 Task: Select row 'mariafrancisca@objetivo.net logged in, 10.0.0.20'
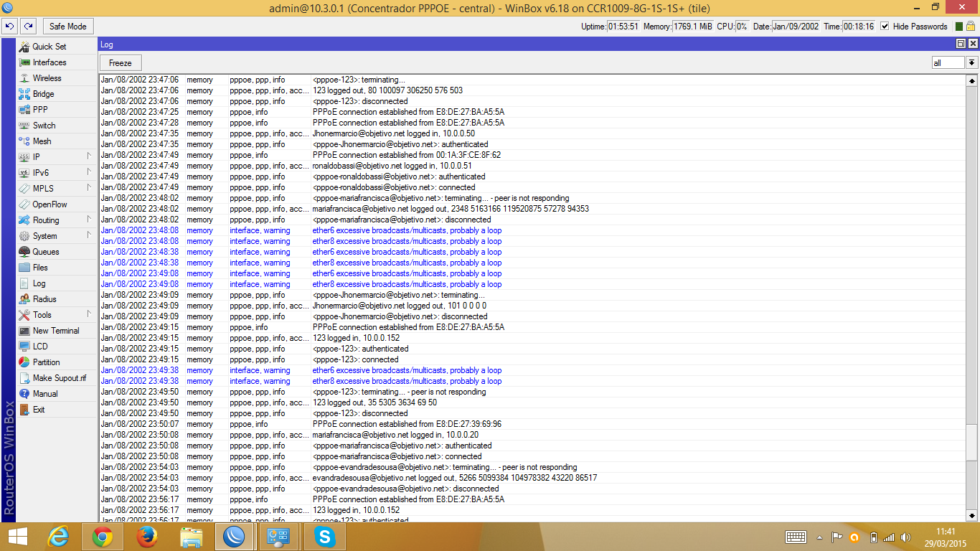(533, 435)
